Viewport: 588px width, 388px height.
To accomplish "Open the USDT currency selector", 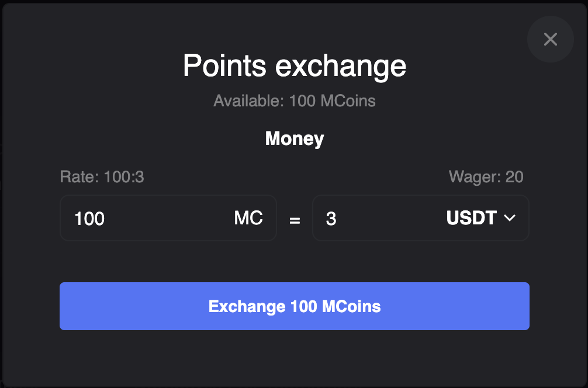I will pyautogui.click(x=480, y=218).
